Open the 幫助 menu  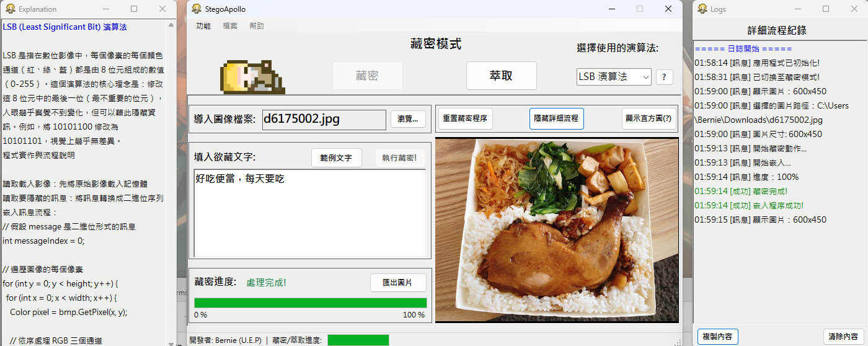pyautogui.click(x=257, y=26)
